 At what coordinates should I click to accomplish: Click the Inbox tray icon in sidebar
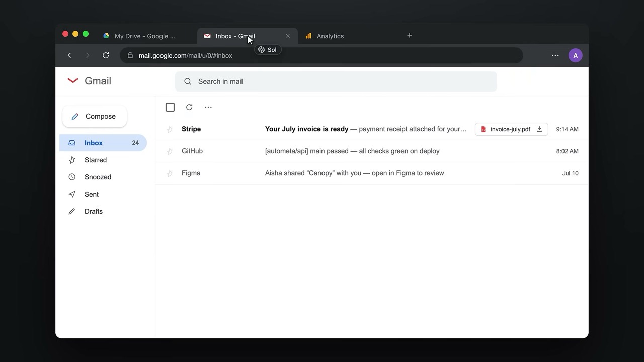point(72,143)
